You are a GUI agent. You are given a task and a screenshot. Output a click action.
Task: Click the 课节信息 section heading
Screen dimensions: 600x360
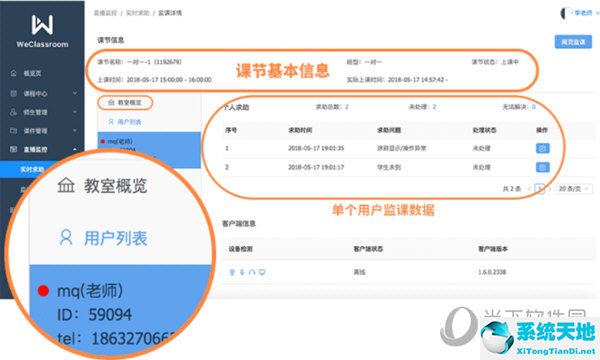[111, 40]
